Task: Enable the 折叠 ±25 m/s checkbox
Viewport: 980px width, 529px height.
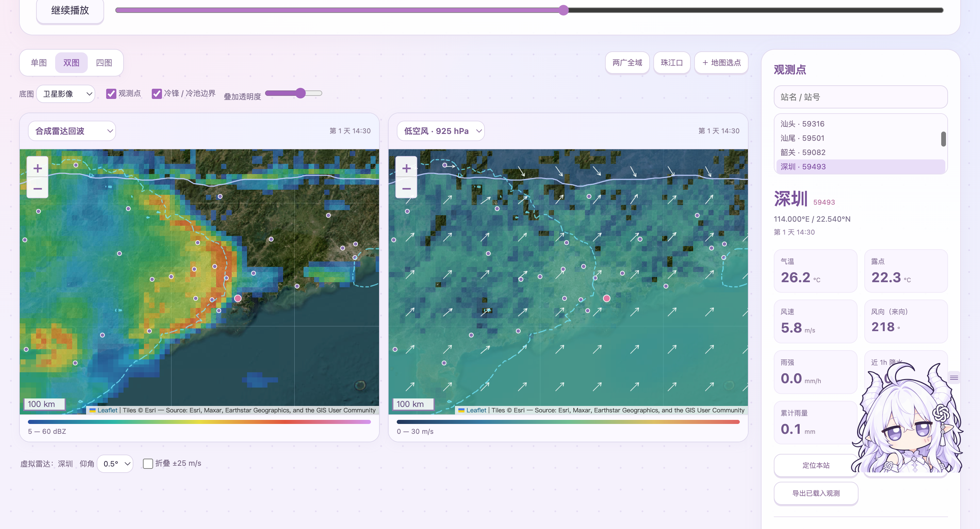Action: [x=148, y=463]
